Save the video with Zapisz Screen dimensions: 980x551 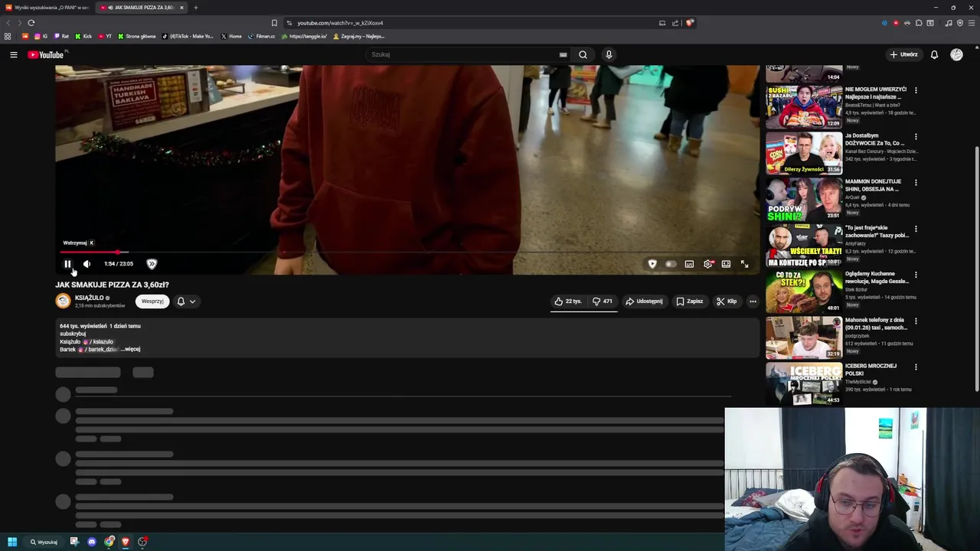pos(689,302)
